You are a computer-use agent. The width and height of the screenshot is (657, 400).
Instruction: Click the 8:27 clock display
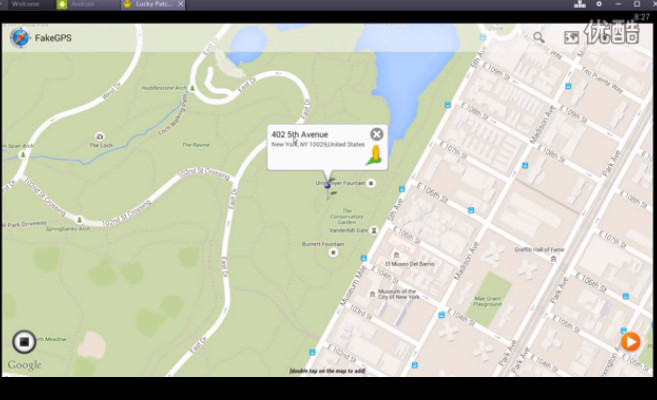[641, 17]
